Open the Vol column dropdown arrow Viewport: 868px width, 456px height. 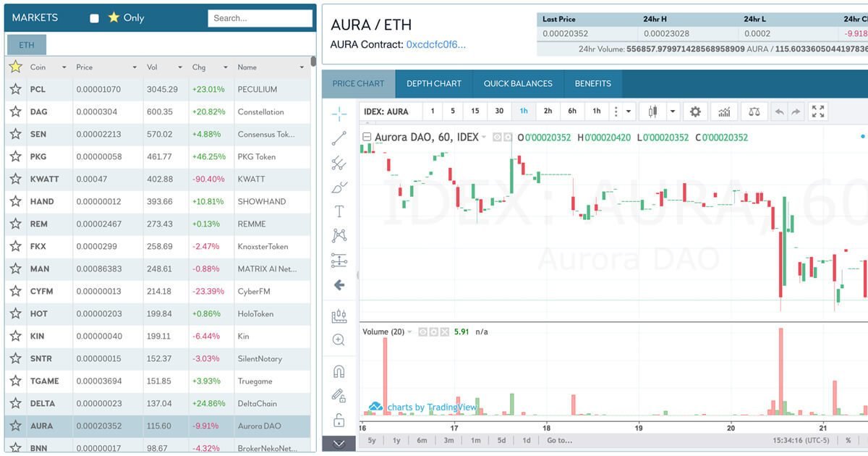pos(181,67)
